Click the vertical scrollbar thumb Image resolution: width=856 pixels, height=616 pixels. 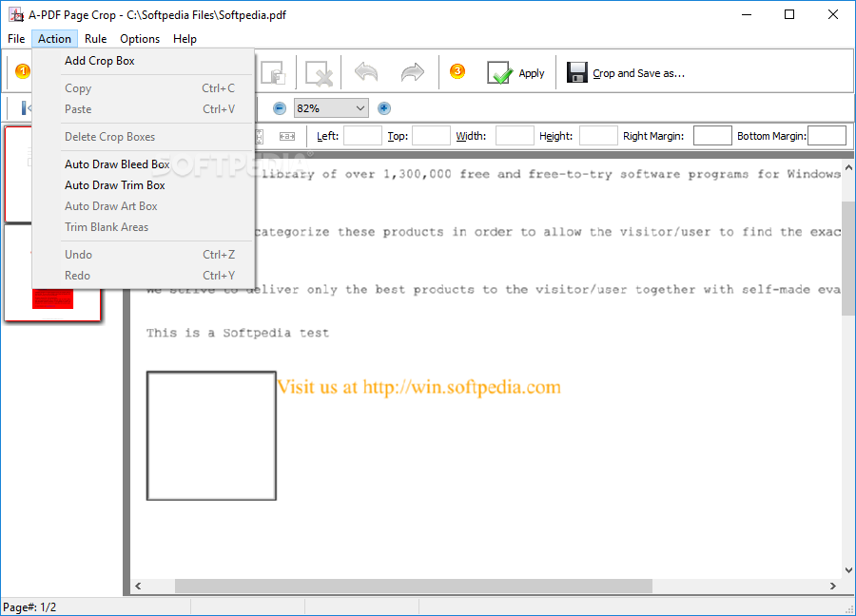pos(847,258)
